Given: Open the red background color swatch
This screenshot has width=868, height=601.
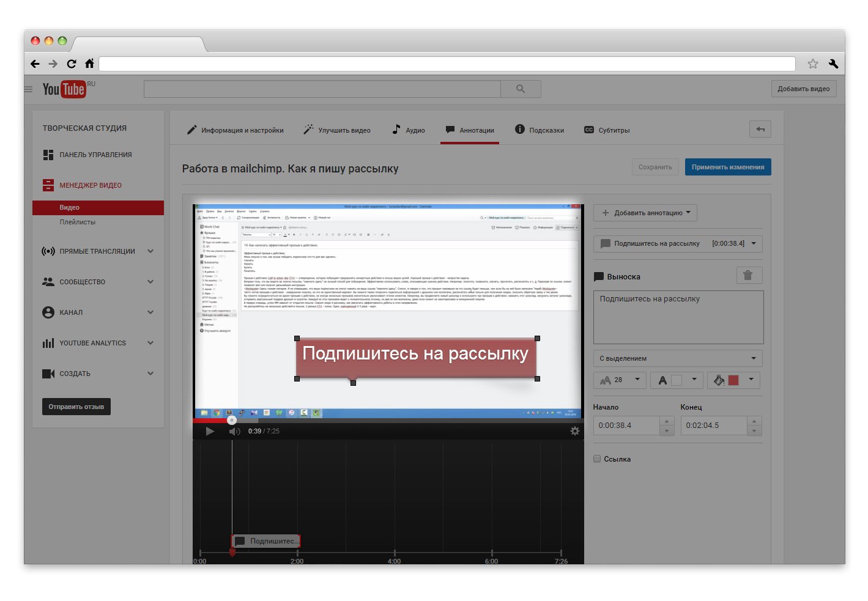Looking at the screenshot, I should click(x=733, y=380).
